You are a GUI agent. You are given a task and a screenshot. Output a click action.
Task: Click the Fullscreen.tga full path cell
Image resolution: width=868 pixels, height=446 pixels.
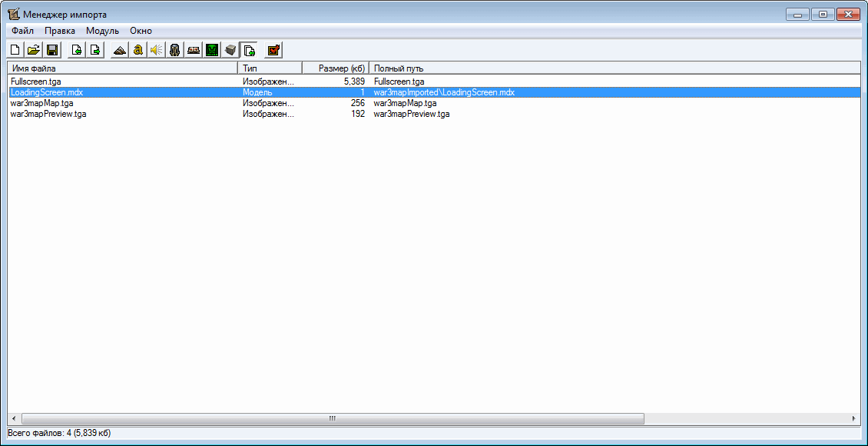coord(401,82)
